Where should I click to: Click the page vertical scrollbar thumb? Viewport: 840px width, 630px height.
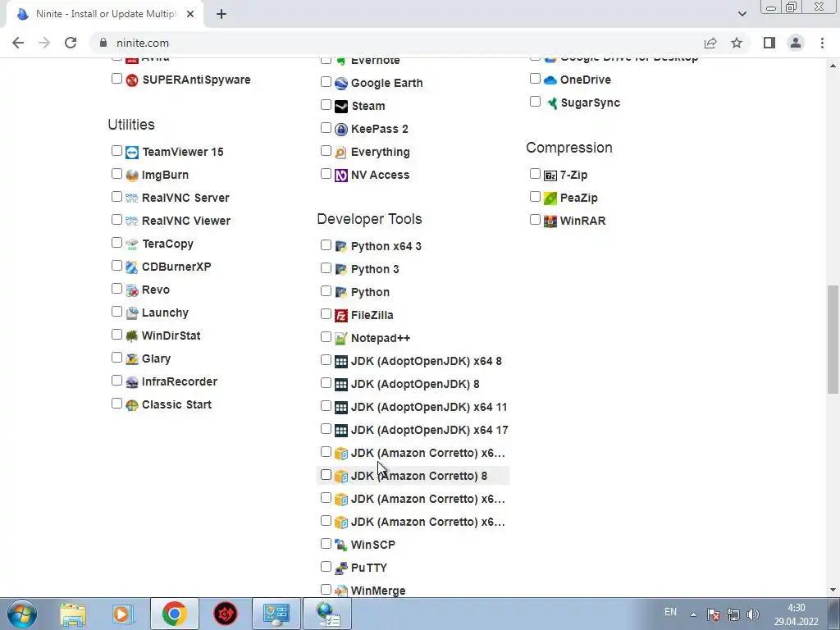click(833, 340)
